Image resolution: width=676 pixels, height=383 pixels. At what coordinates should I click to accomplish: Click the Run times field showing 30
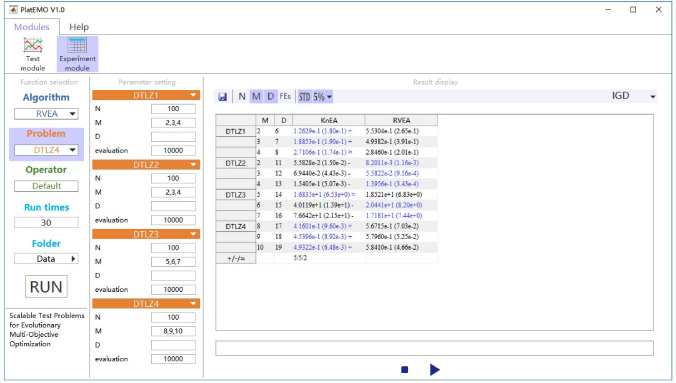[x=46, y=223]
